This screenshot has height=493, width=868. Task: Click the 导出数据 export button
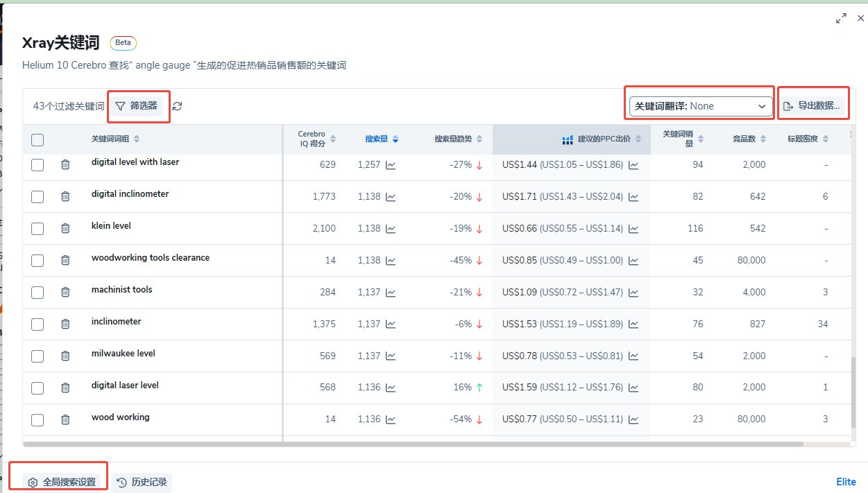812,106
